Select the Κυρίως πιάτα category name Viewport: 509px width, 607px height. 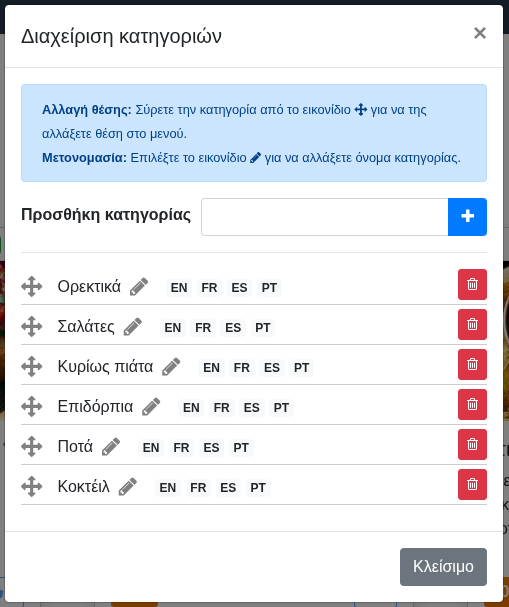click(105, 366)
